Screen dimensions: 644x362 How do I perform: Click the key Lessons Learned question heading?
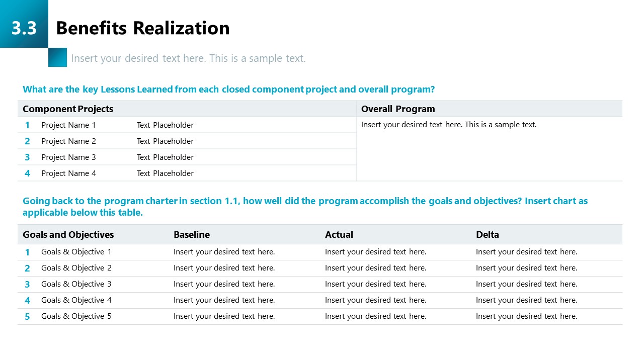pyautogui.click(x=228, y=89)
